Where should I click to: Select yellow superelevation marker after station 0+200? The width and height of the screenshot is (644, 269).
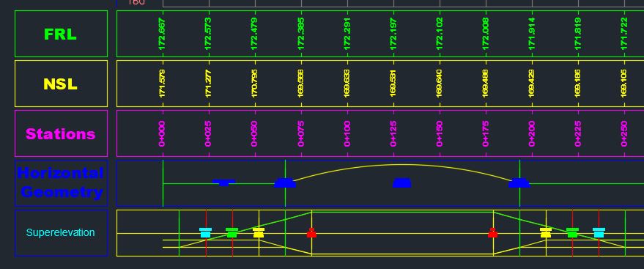coord(546,233)
